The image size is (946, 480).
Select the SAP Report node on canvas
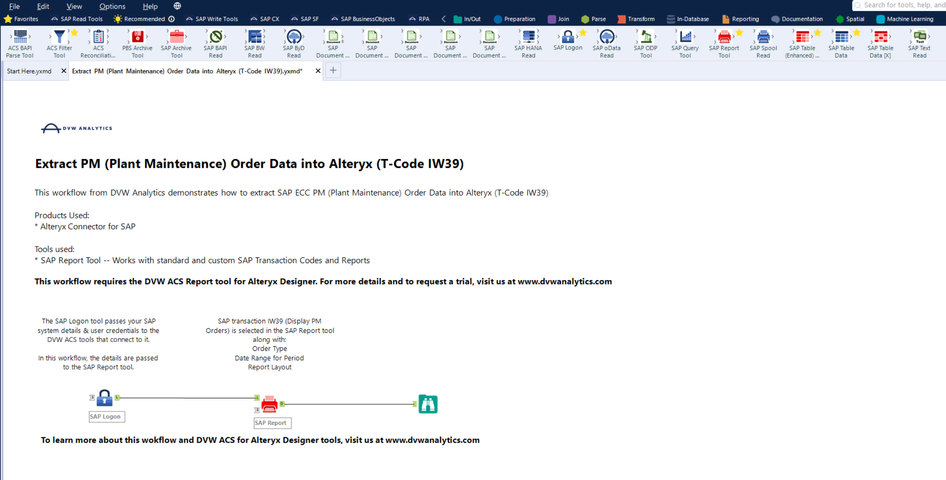269,403
